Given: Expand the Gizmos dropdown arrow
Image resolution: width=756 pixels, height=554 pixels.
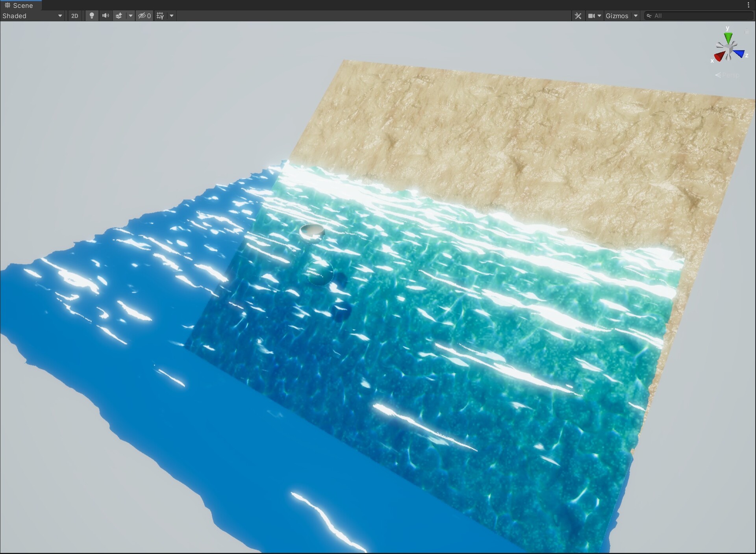Looking at the screenshot, I should coord(636,16).
